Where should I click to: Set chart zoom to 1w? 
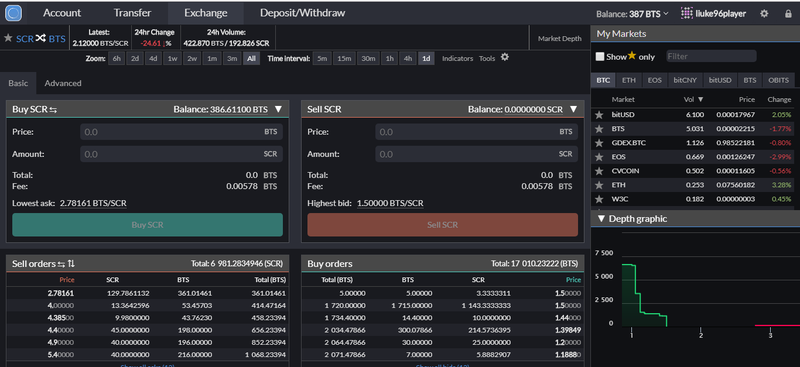(172, 59)
